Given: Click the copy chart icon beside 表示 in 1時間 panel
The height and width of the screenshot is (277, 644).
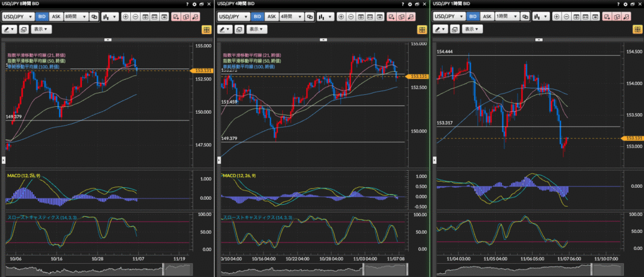Looking at the screenshot, I should pyautogui.click(x=456, y=30).
